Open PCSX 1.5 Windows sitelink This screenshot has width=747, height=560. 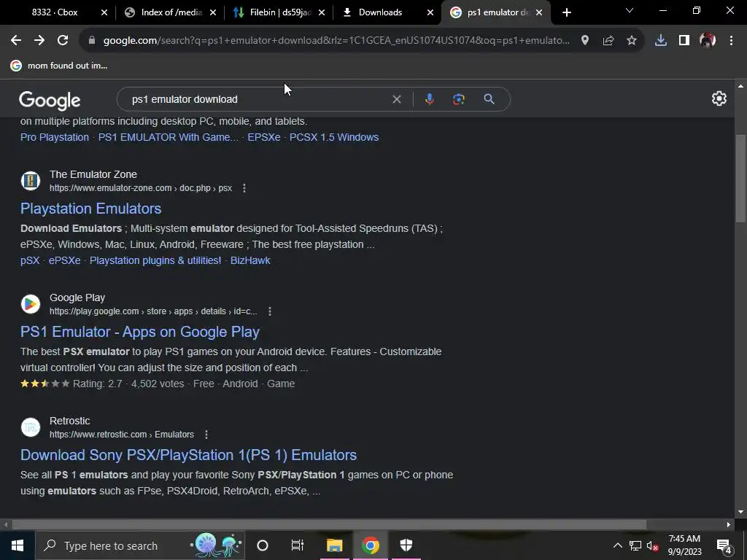(334, 137)
